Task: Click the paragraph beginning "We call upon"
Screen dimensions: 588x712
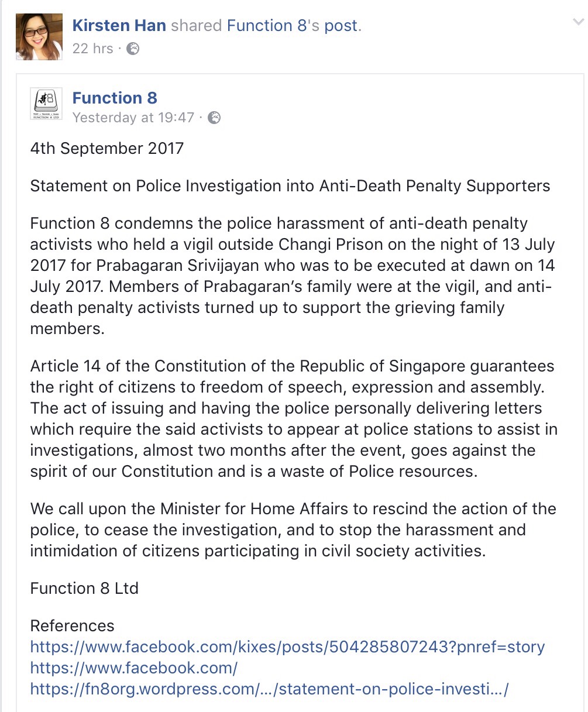Action: click(x=293, y=529)
